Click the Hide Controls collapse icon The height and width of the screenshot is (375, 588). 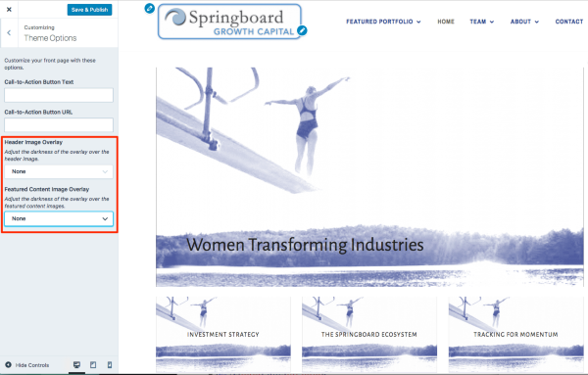point(8,364)
